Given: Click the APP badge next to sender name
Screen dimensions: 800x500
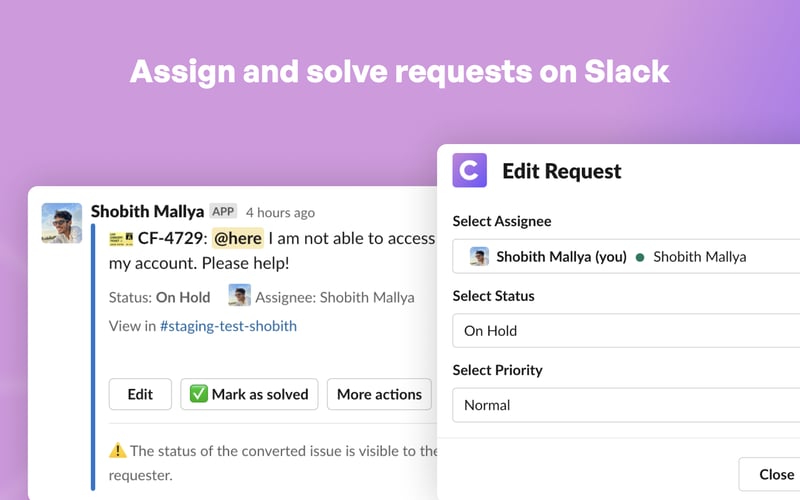Looking at the screenshot, I should 223,212.
